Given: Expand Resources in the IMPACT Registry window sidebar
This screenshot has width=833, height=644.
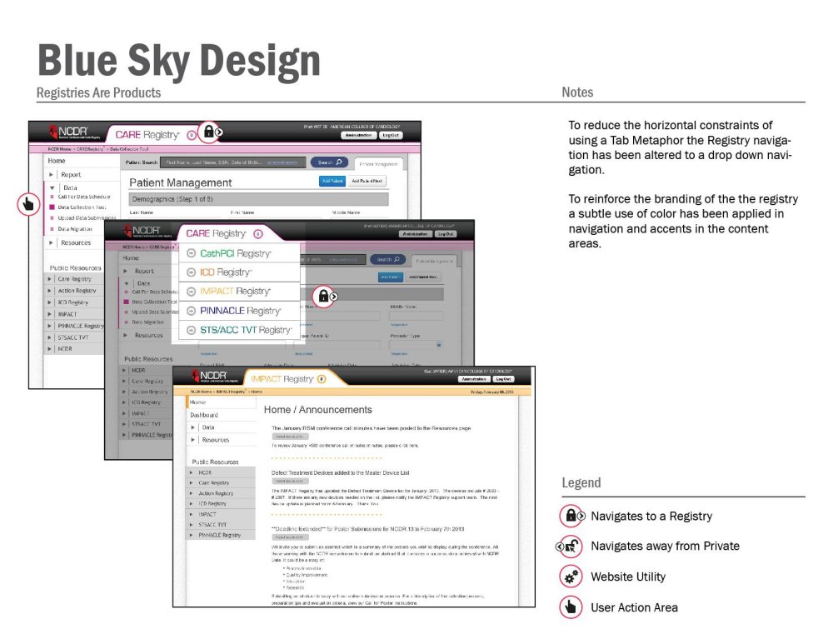Looking at the screenshot, I should pos(193,440).
